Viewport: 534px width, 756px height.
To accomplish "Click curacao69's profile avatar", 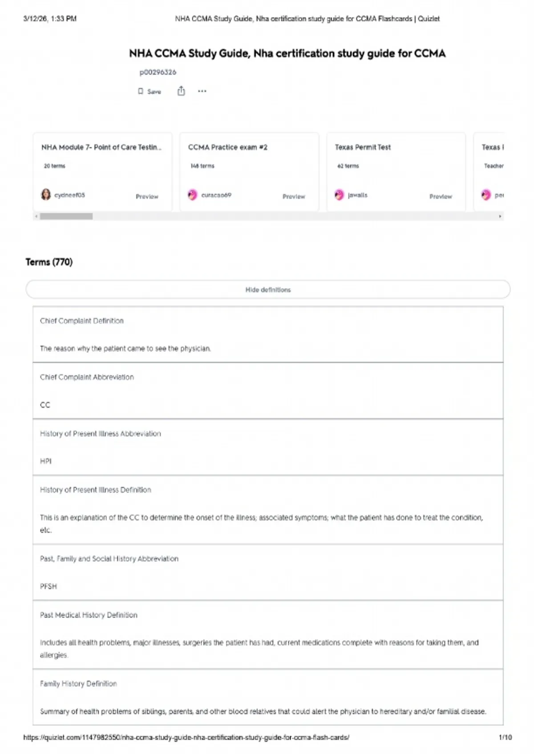I will click(x=192, y=195).
